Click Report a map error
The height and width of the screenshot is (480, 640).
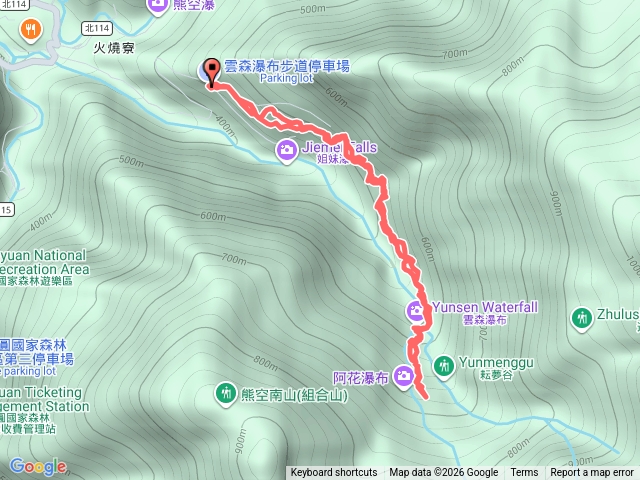tap(591, 473)
